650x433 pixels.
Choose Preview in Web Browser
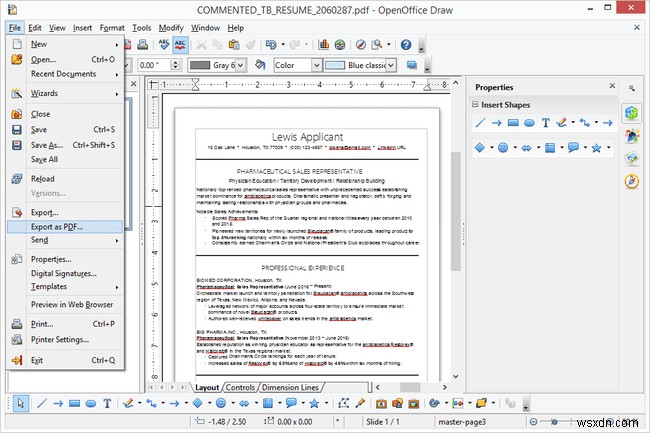pos(65,305)
